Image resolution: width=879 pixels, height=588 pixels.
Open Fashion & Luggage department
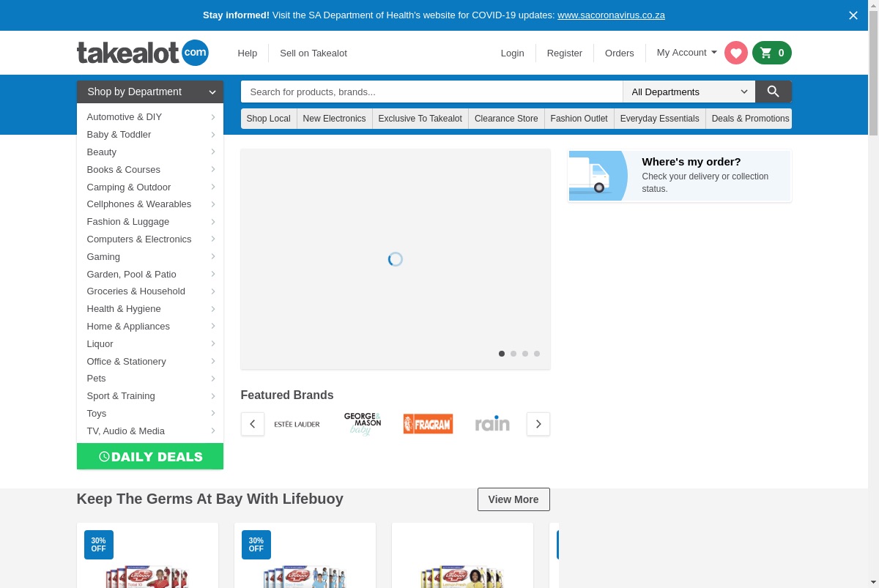(x=150, y=222)
